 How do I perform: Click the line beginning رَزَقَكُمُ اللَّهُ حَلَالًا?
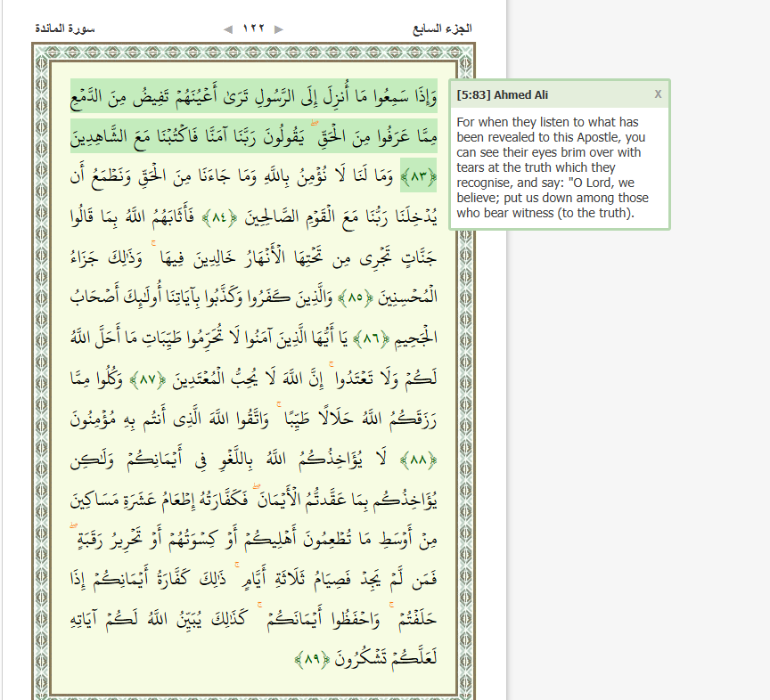tap(254, 419)
